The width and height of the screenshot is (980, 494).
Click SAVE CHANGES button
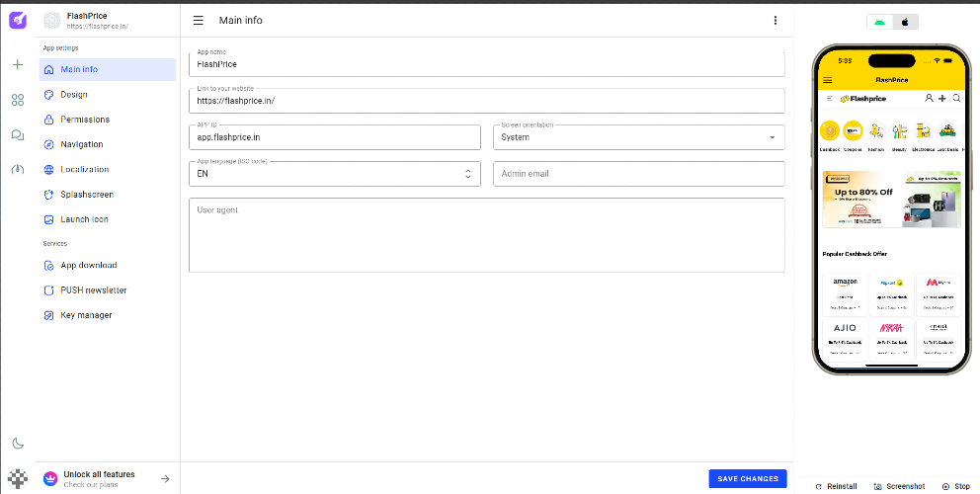[748, 478]
